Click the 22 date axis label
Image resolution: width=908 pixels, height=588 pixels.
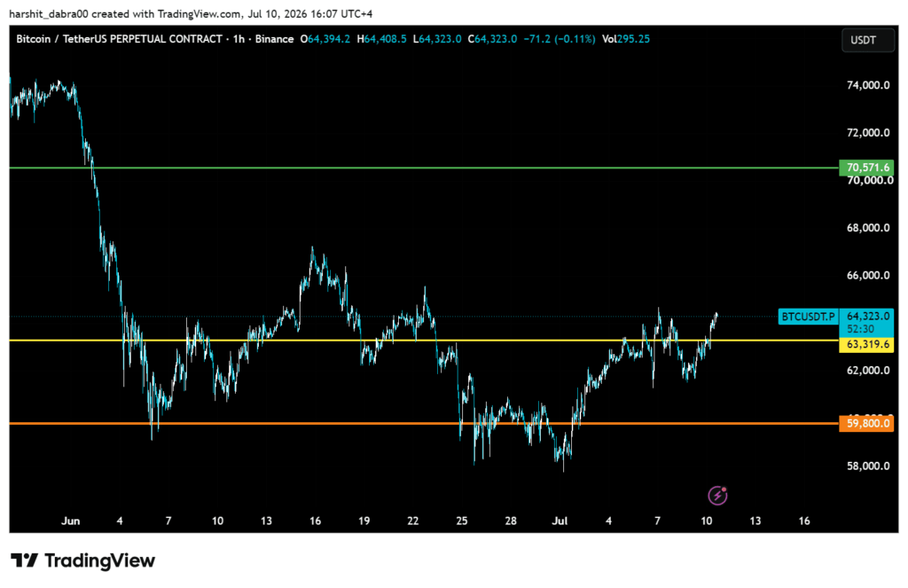pyautogui.click(x=413, y=521)
